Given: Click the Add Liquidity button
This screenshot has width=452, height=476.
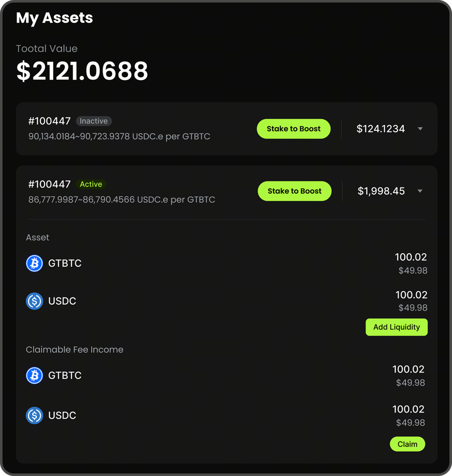Looking at the screenshot, I should [x=396, y=327].
